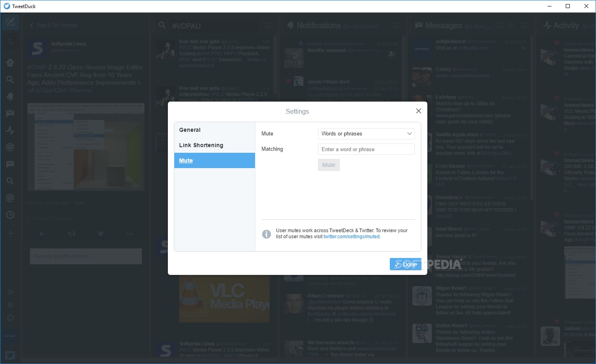Open the sidebar gear settings icon
This screenshot has width=596, height=364.
(10, 318)
